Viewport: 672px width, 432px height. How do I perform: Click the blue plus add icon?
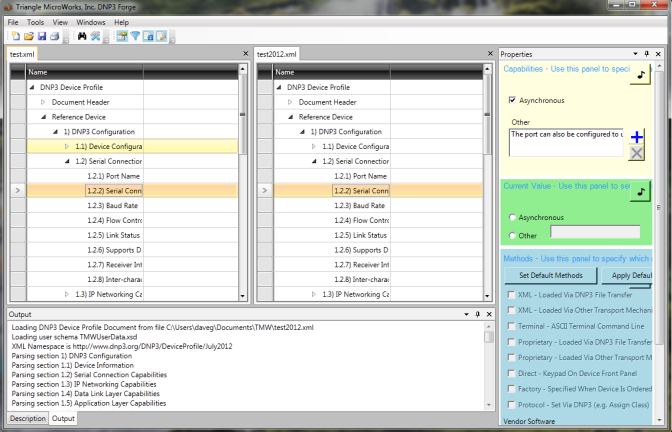click(x=637, y=136)
